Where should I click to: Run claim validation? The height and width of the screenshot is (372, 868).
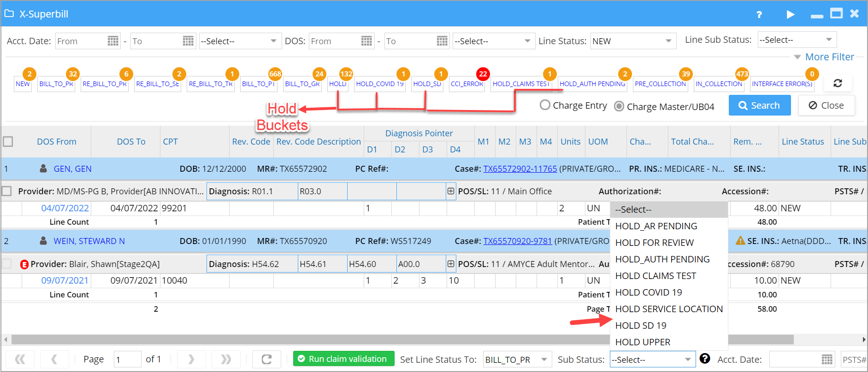[343, 359]
